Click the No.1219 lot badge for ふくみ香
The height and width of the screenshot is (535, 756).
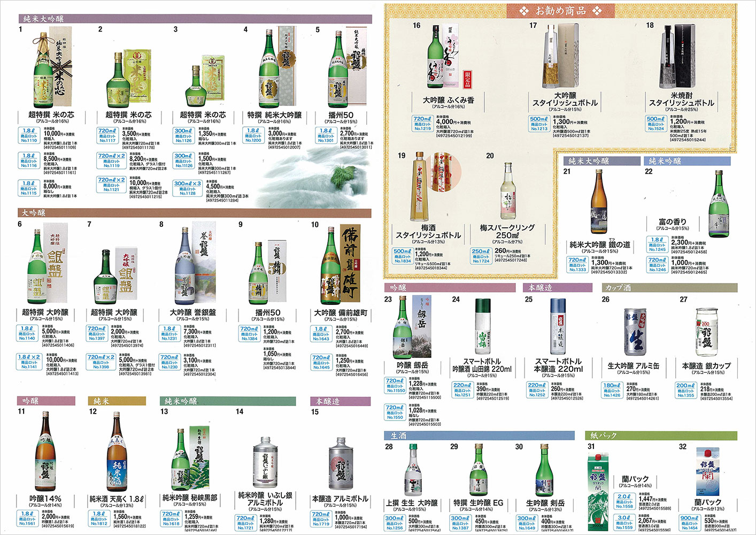click(x=422, y=124)
